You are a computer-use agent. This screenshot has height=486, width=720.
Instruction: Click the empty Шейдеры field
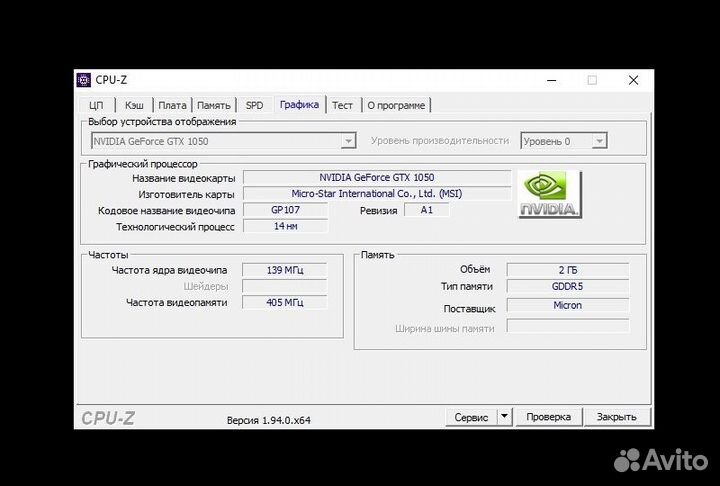pos(285,286)
